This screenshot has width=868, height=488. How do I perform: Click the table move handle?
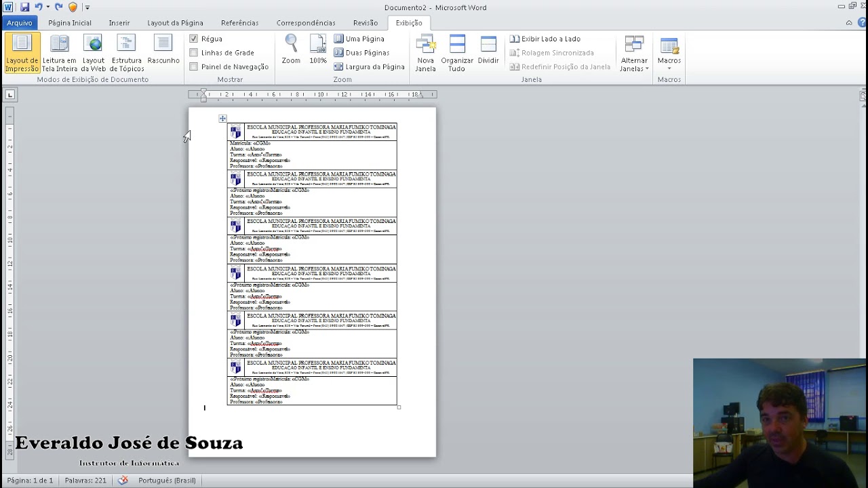(x=222, y=119)
